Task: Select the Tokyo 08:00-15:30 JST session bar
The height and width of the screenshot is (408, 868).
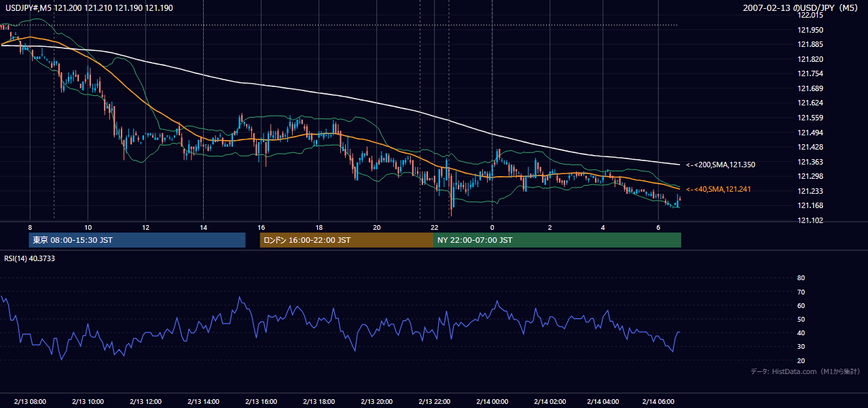Action: point(137,240)
